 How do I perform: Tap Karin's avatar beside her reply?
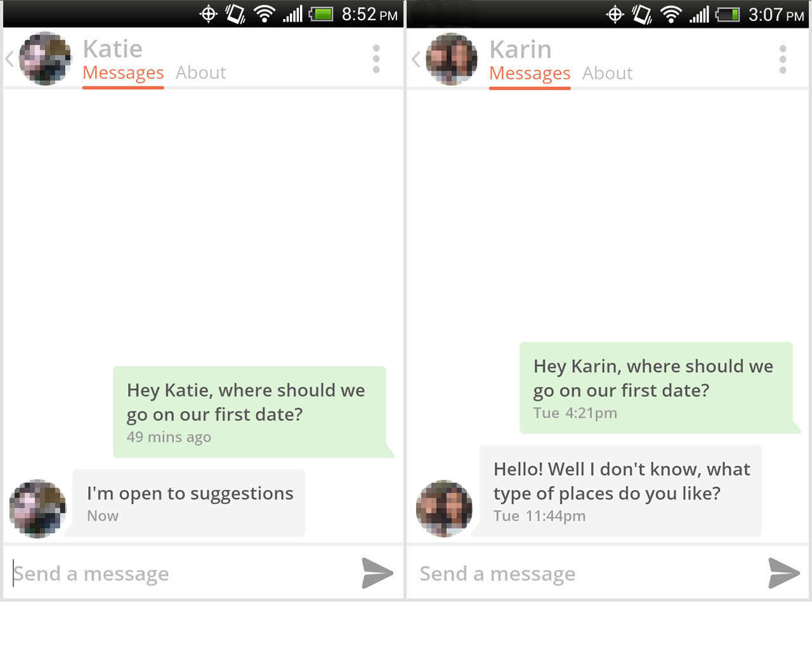pyautogui.click(x=444, y=508)
